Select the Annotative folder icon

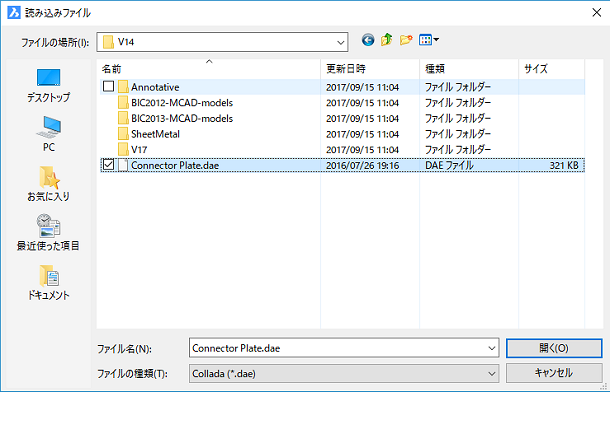coord(123,87)
